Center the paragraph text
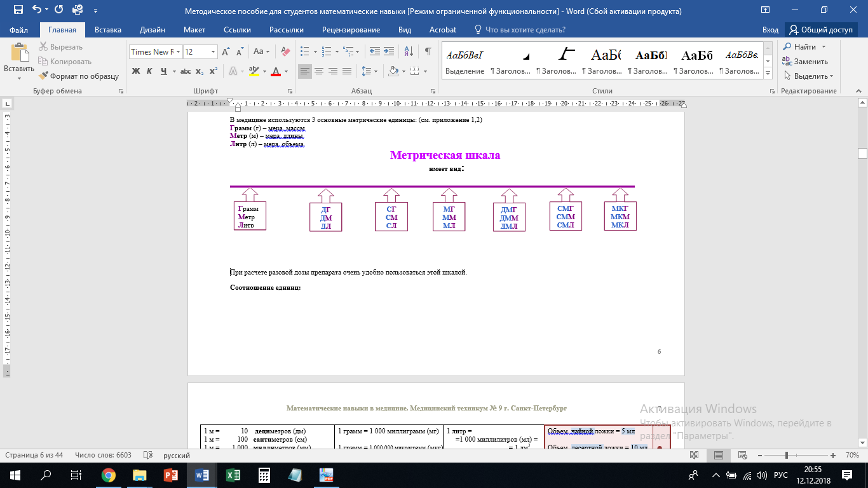Image resolution: width=868 pixels, height=488 pixels. pos(319,71)
